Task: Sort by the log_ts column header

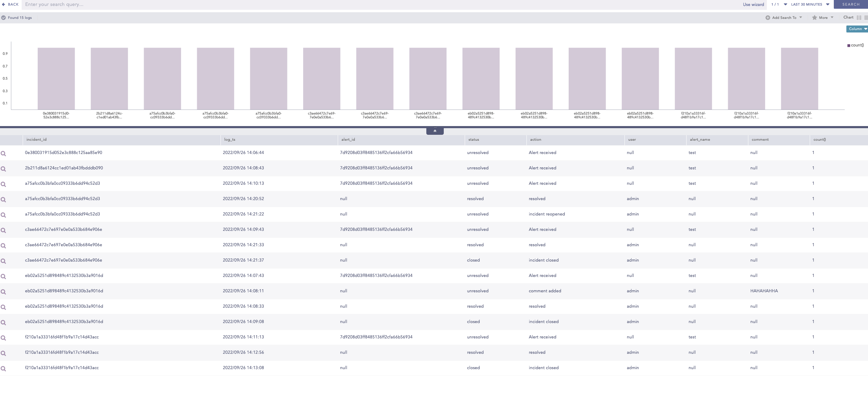Action: click(x=230, y=140)
